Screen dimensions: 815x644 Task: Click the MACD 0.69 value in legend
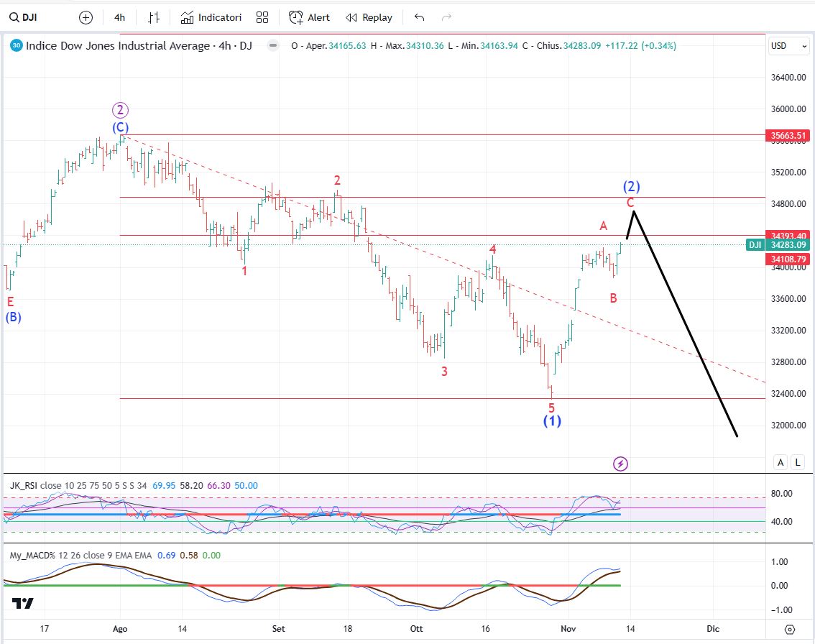point(166,555)
